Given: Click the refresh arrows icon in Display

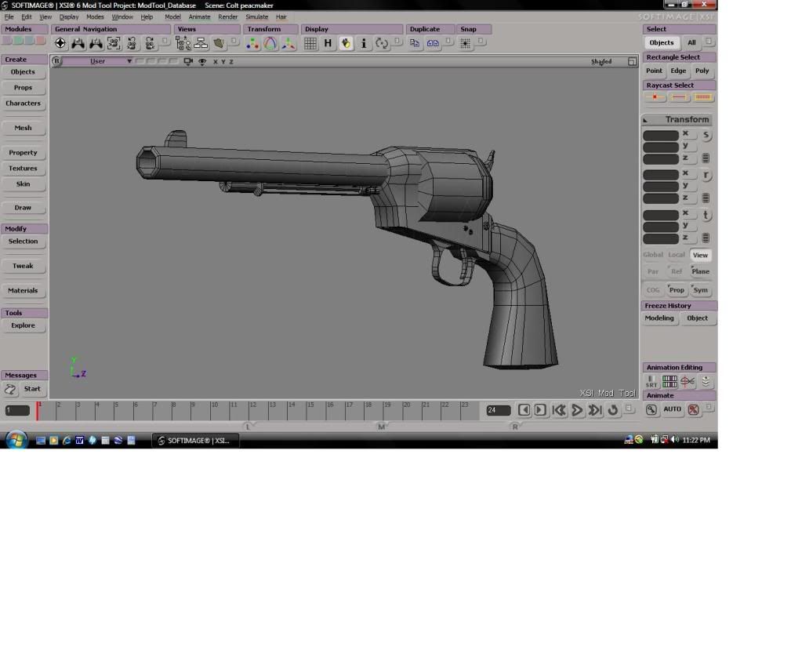Looking at the screenshot, I should (x=382, y=43).
